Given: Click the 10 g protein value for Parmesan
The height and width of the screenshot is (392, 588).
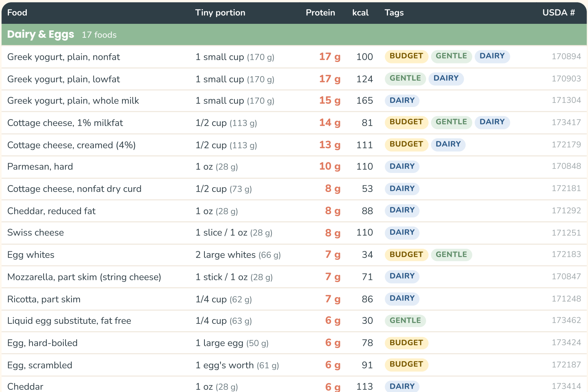Looking at the screenshot, I should point(330,166).
